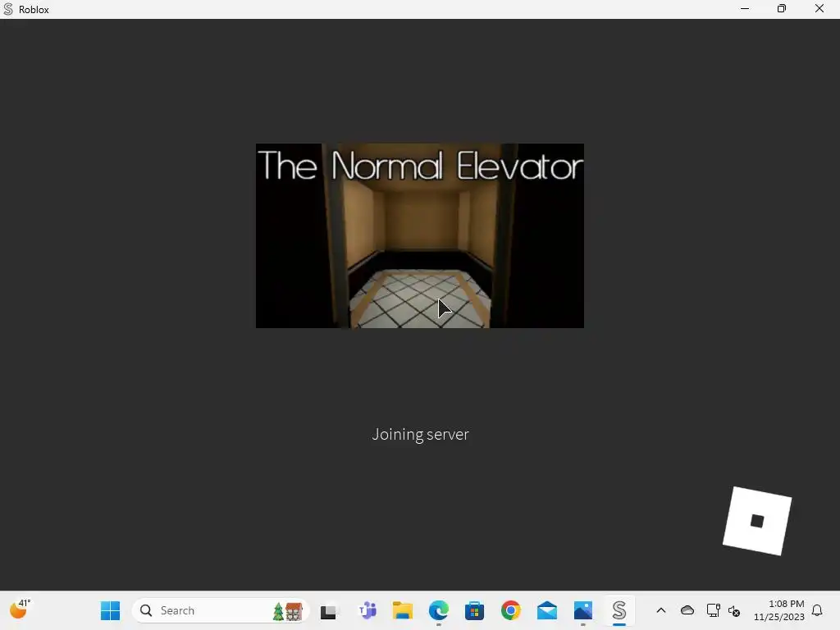The width and height of the screenshot is (840, 630).
Task: Click the OneDrive cloud tray icon
Action: (687, 610)
